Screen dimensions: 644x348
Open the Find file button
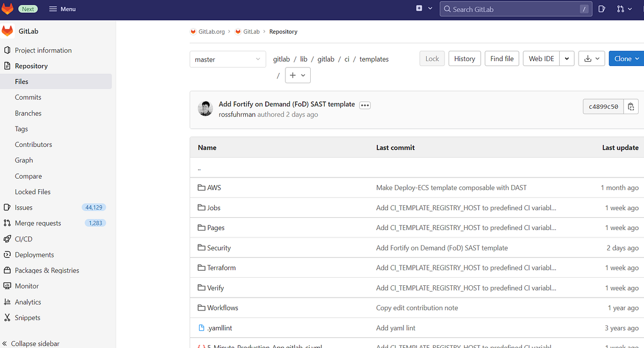coord(501,58)
